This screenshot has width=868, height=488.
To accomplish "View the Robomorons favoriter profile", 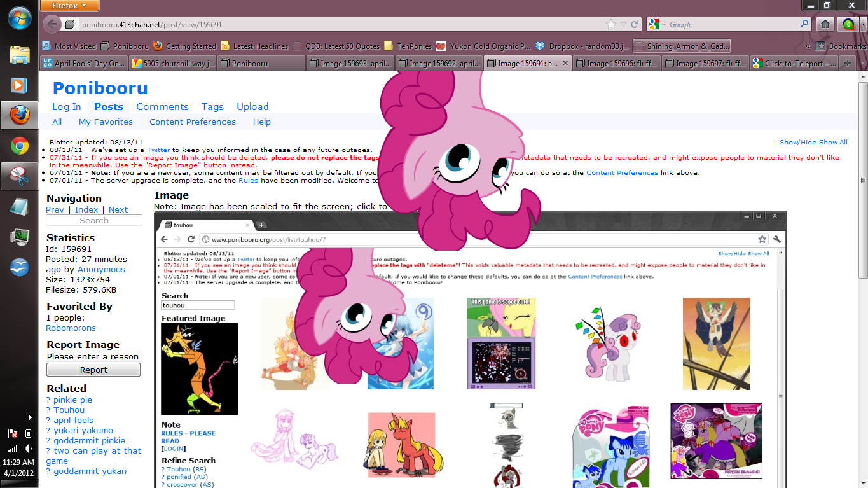I will (71, 328).
